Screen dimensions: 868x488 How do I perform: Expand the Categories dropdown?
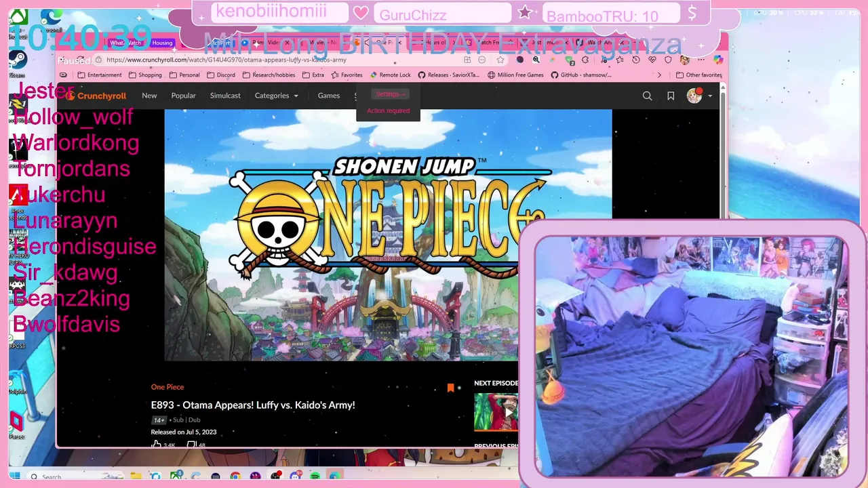point(276,96)
